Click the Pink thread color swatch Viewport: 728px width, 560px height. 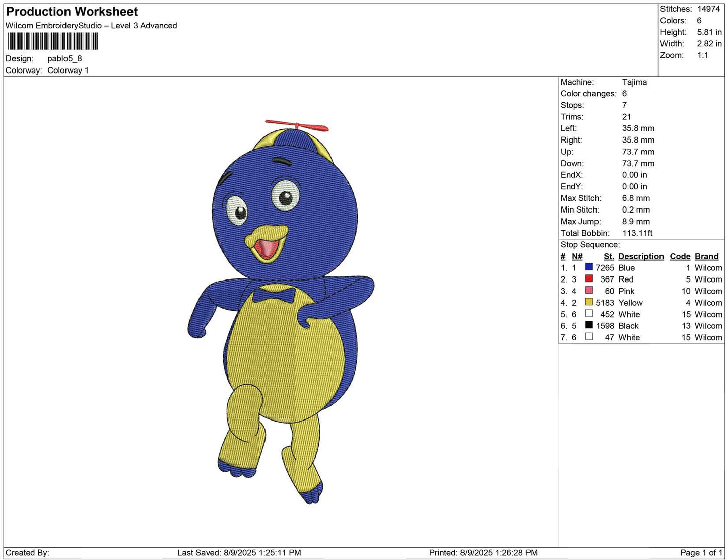[x=589, y=290]
